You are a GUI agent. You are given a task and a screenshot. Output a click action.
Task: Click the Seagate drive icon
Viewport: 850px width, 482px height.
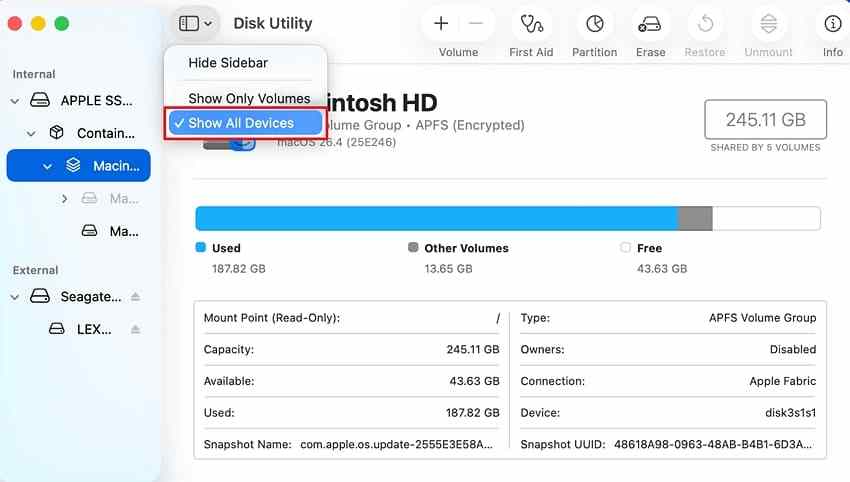[40, 296]
